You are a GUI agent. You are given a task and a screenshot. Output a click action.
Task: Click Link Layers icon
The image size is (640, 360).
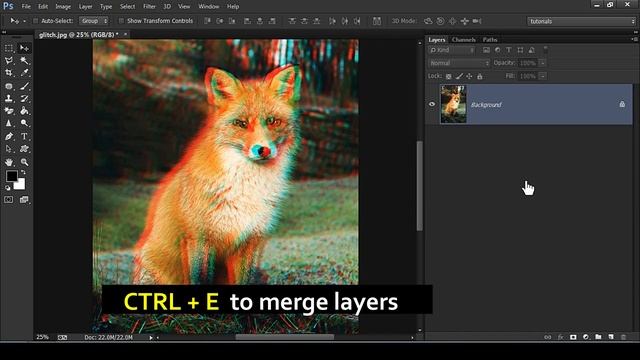pyautogui.click(x=548, y=337)
